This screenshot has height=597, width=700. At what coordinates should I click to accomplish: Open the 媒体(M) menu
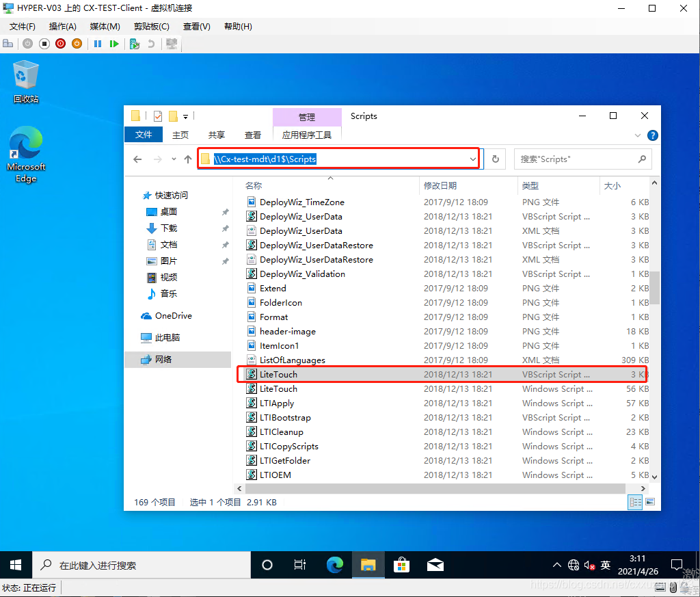click(x=105, y=27)
